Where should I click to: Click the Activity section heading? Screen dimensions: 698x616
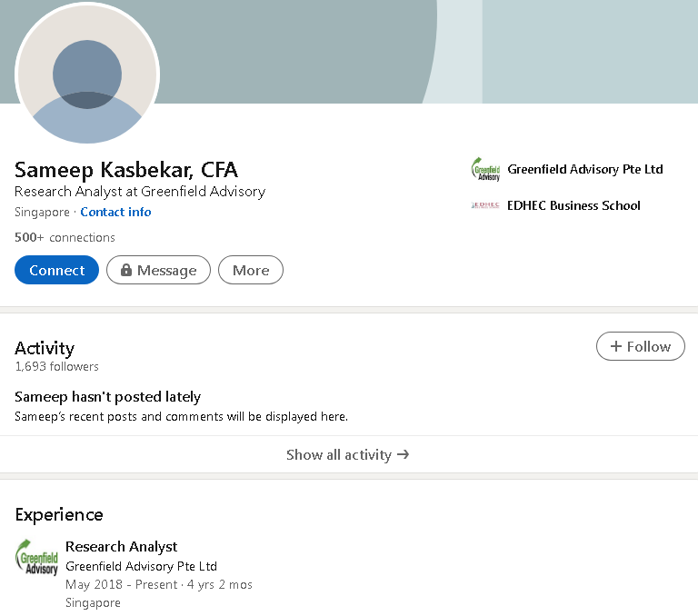click(45, 348)
